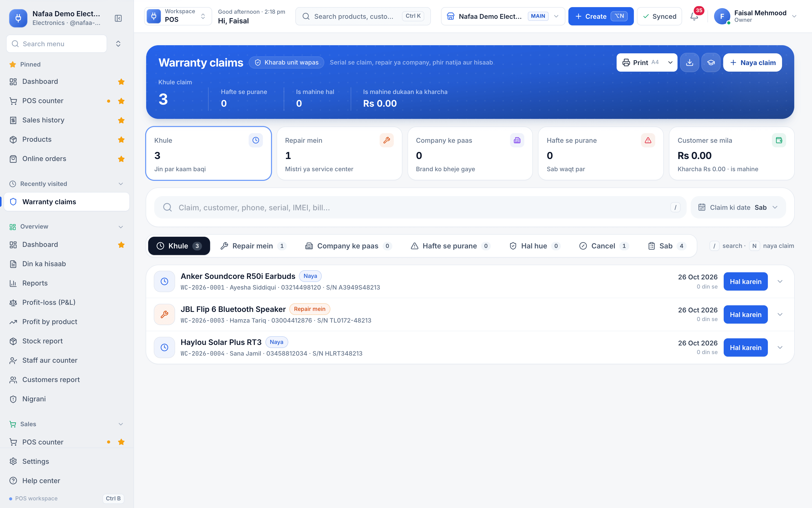Viewport: 812px width, 508px height.
Task: Click the download export icon
Action: [x=689, y=62]
